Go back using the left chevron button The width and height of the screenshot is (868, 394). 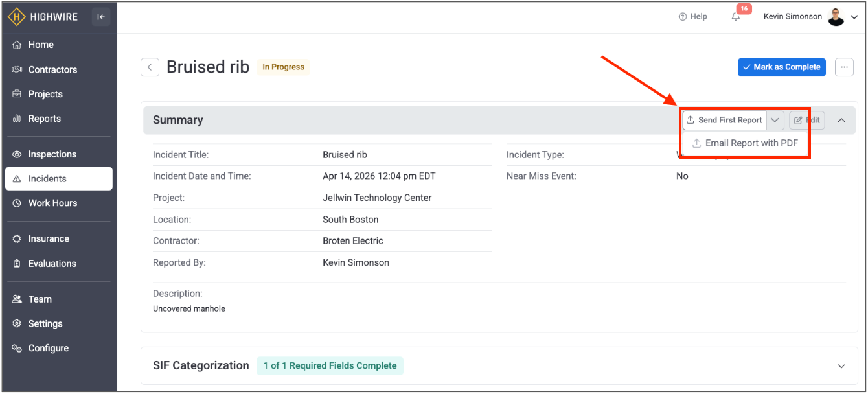(x=150, y=67)
